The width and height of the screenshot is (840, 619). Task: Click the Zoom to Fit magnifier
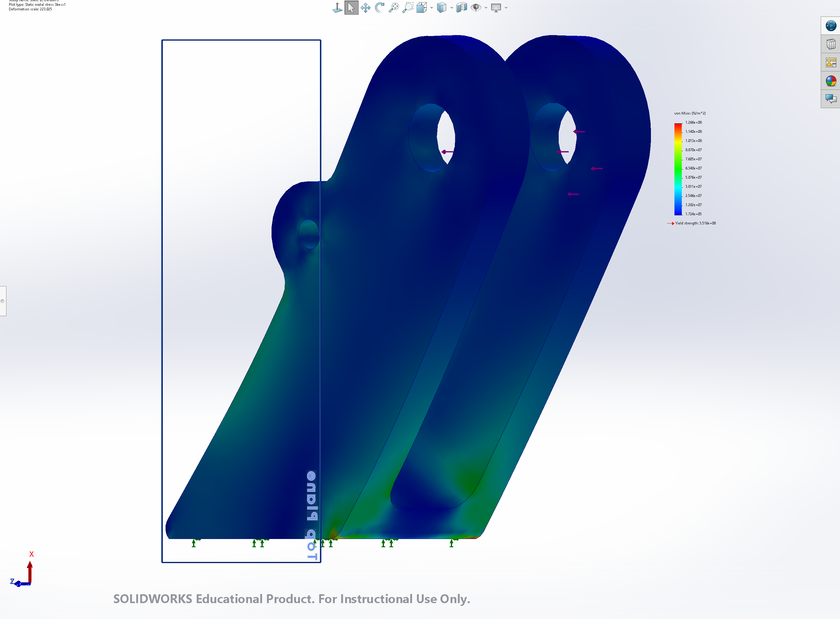[393, 8]
